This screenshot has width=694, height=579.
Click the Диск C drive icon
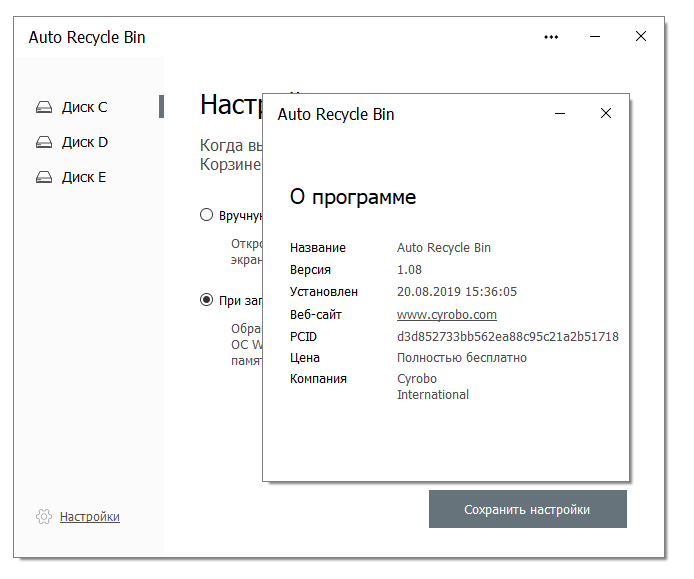click(44, 108)
